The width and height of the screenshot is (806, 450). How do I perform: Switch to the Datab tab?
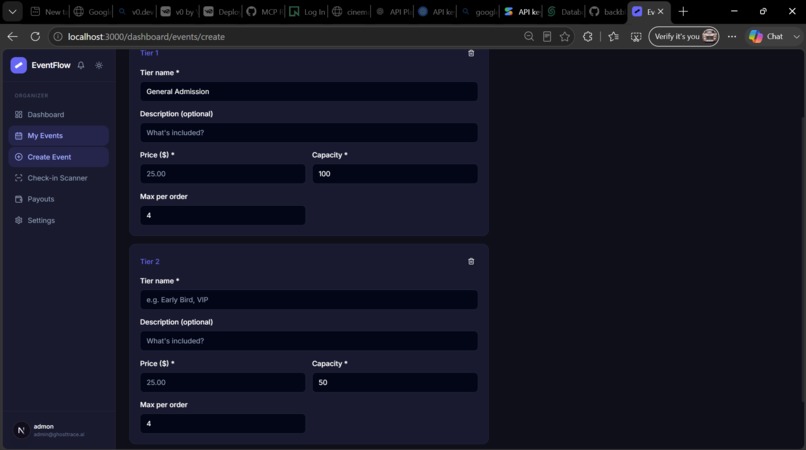point(564,11)
